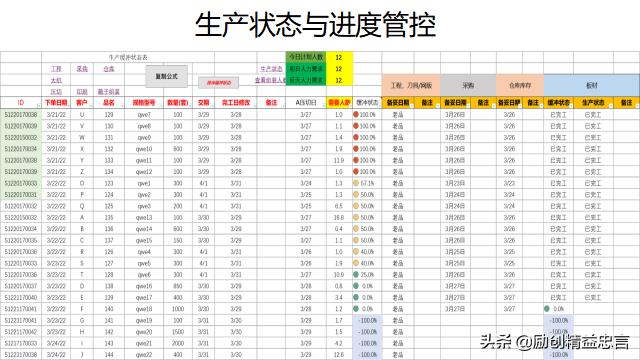The height and width of the screenshot is (360, 640).
Task: Click the green status circle in customer D row
Action: (356, 286)
